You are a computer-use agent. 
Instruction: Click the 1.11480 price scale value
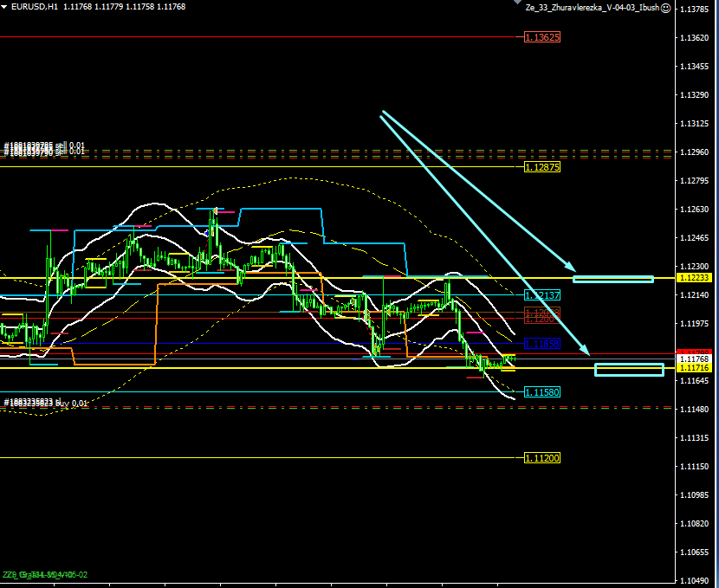tap(695, 410)
